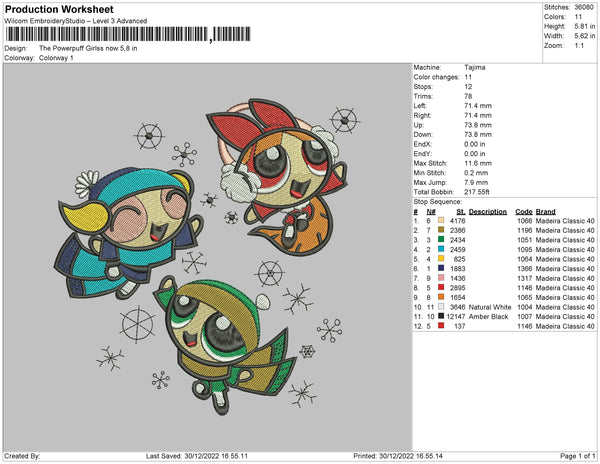Click the 'Color changes:' label
This screenshot has width=600, height=464.
point(436,77)
